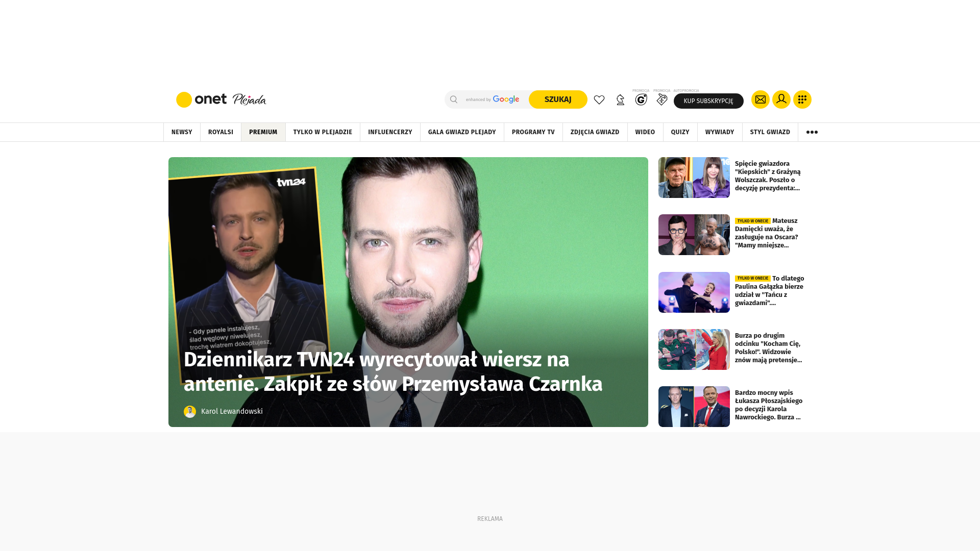Go to ZDJĘCIA GWIAZD section
Image resolution: width=980 pixels, height=551 pixels.
(x=595, y=132)
